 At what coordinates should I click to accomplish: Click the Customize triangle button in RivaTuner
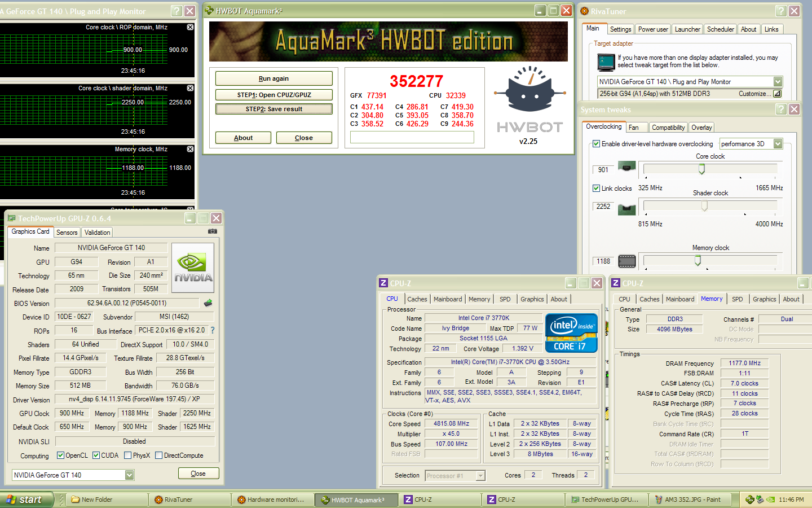coord(777,94)
